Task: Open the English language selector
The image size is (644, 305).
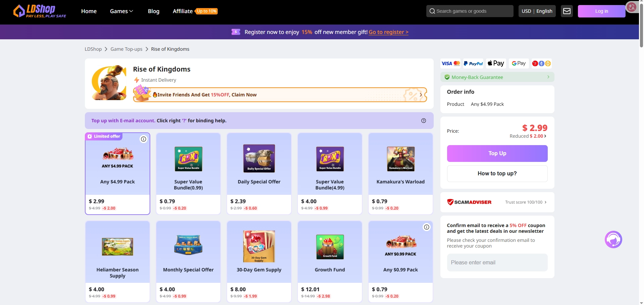Action: 544,11
